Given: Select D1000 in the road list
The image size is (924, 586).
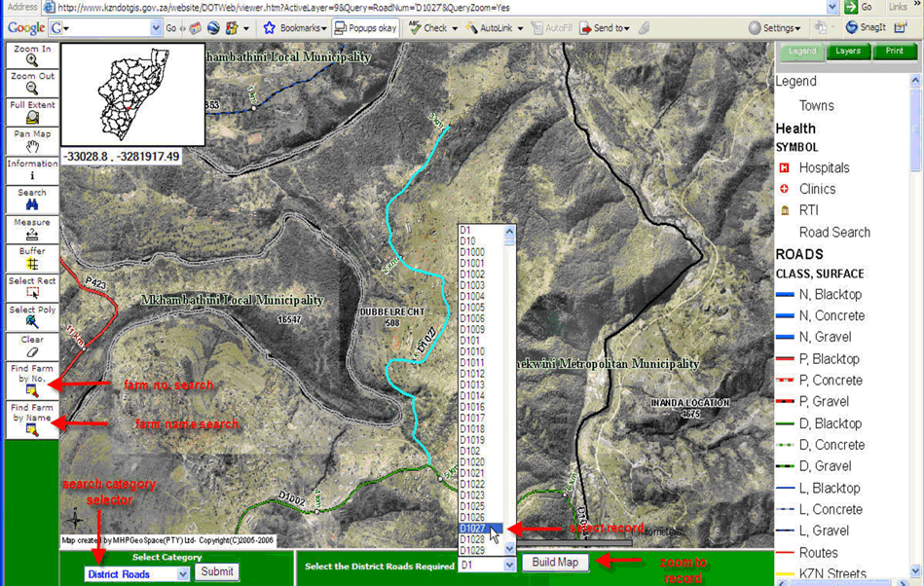Looking at the screenshot, I should 480,252.
